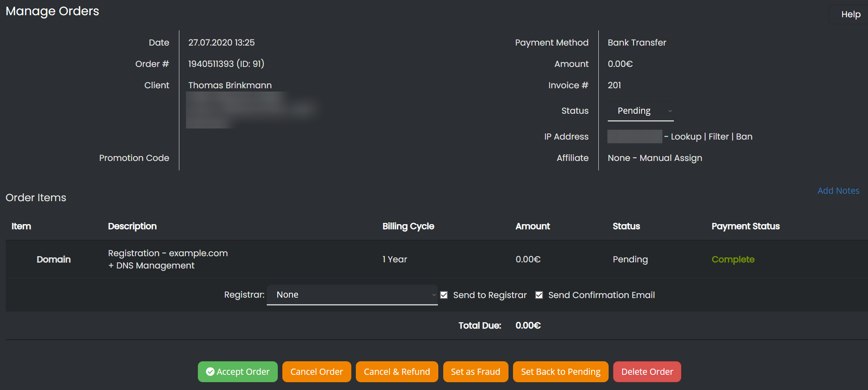Perform a Lookup on the IP address
Viewport: 868px width, 390px height.
686,136
